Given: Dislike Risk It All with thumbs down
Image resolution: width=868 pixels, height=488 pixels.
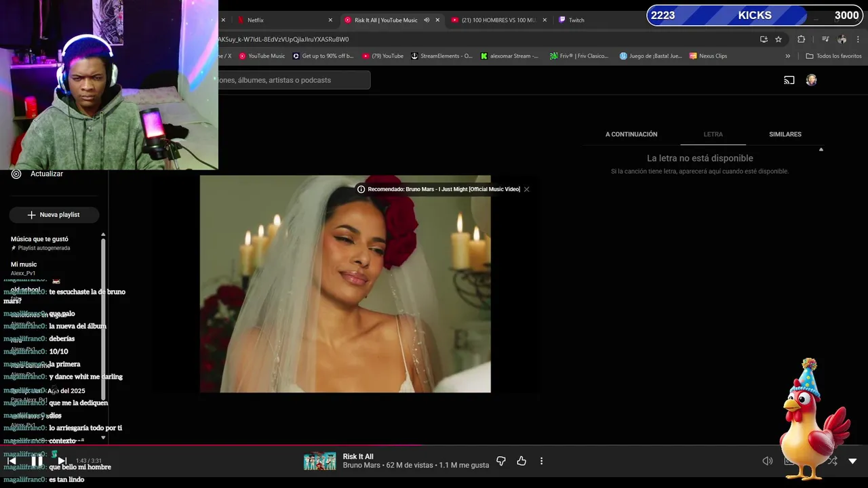Looking at the screenshot, I should point(501,461).
